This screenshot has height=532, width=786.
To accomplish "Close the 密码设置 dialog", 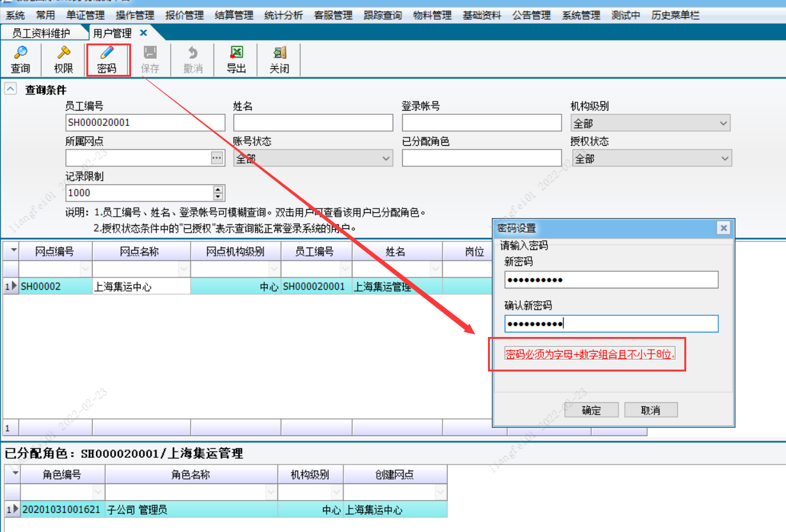I will click(723, 228).
